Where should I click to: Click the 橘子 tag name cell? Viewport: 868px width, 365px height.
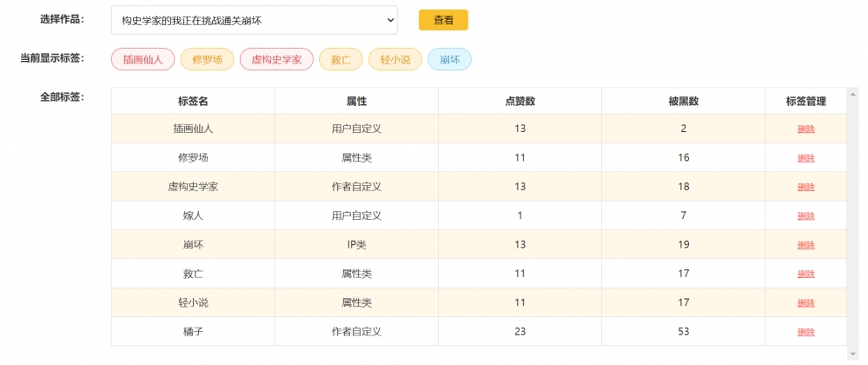click(x=193, y=331)
